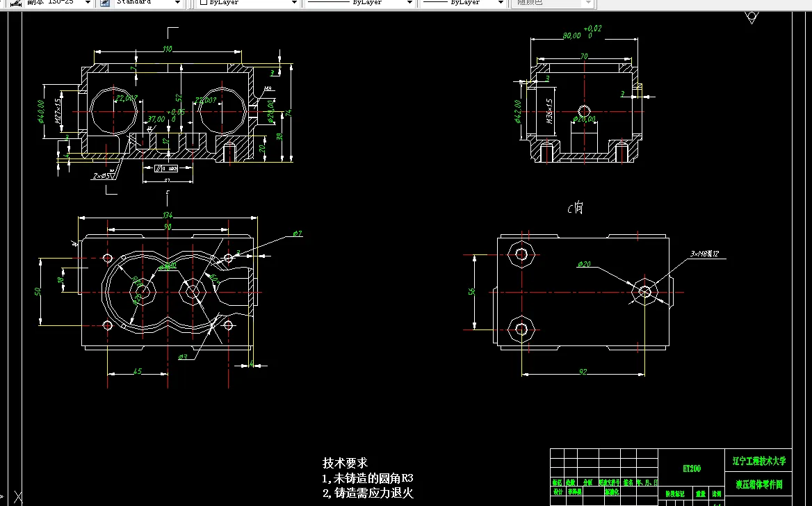Open the Standard text style dropdown
The width and height of the screenshot is (812, 506).
[177, 3]
